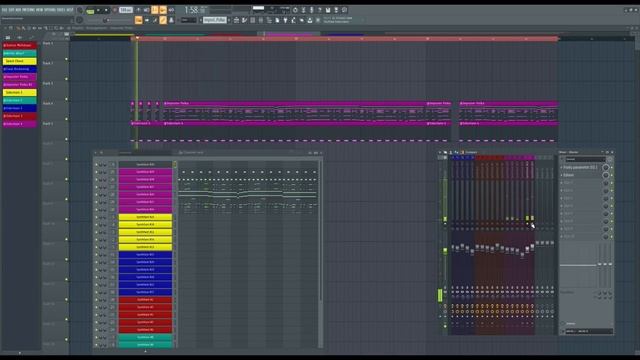640x360 pixels.
Task: Adjust the Fruity parametric EQ 2 mix knob
Action: pyautogui.click(x=606, y=168)
